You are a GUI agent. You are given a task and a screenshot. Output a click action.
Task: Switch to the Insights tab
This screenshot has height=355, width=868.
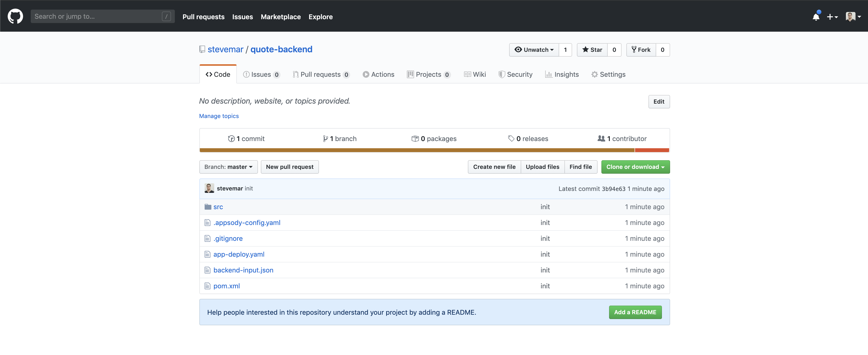click(x=562, y=74)
